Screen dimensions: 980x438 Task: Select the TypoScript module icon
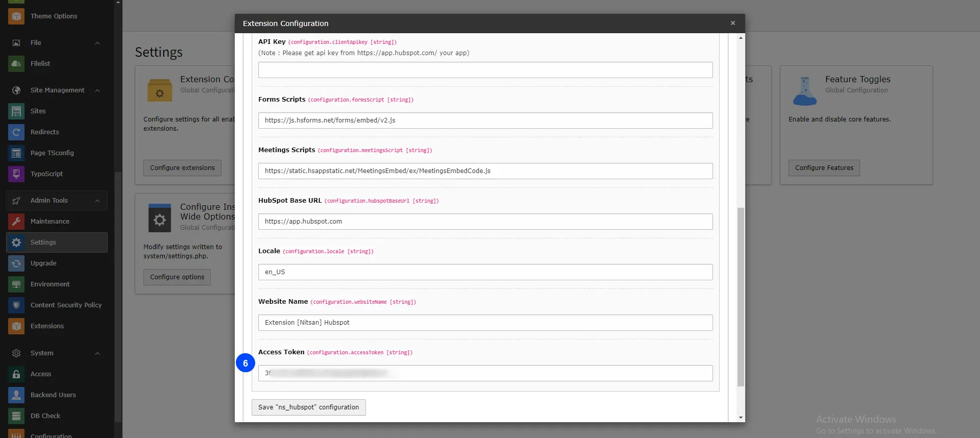[x=16, y=174]
